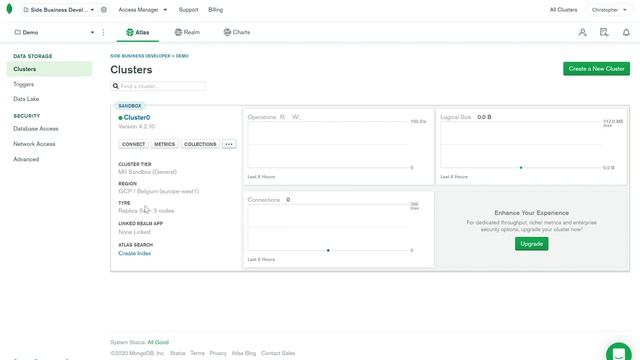Open the alerts bell icon

pos(626,32)
